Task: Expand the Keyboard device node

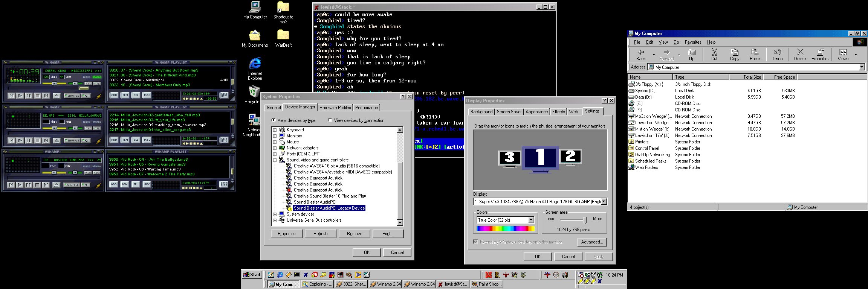Action: click(x=275, y=130)
